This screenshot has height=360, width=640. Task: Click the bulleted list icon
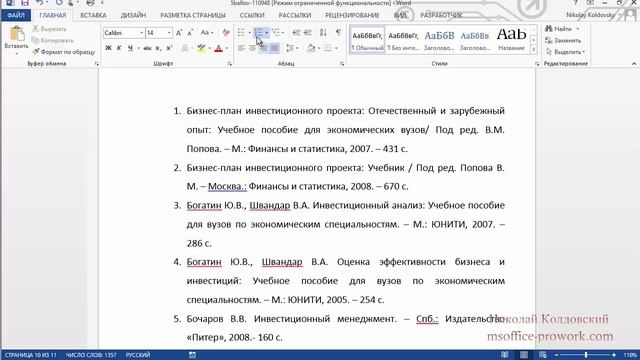tap(241, 33)
